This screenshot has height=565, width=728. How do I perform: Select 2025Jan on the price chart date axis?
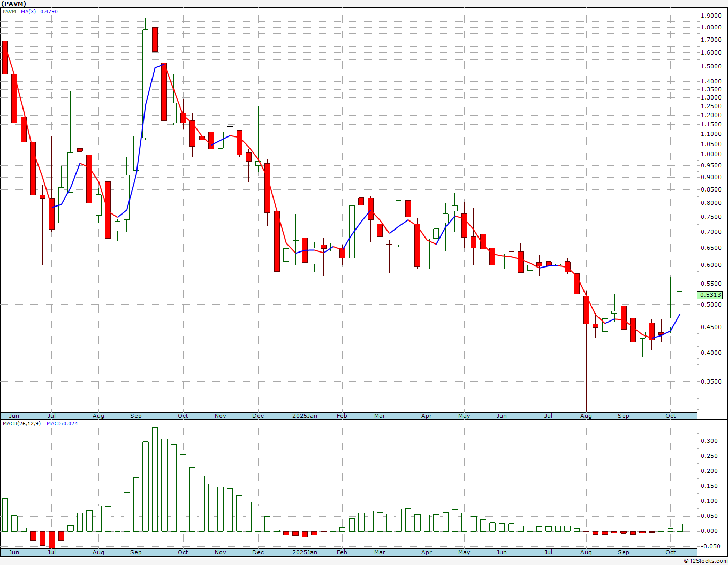[x=305, y=416]
